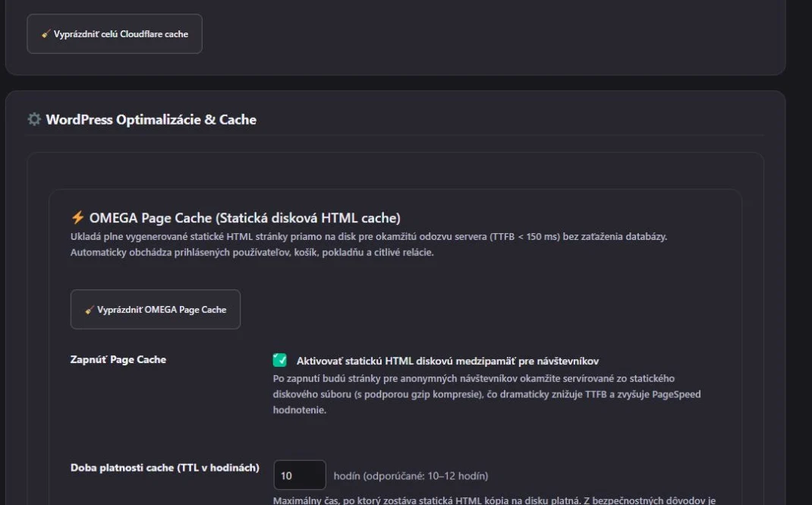Click the lightning bolt icon beside 'OMEGA Page Cache'
This screenshot has width=812, height=505.
77,217
